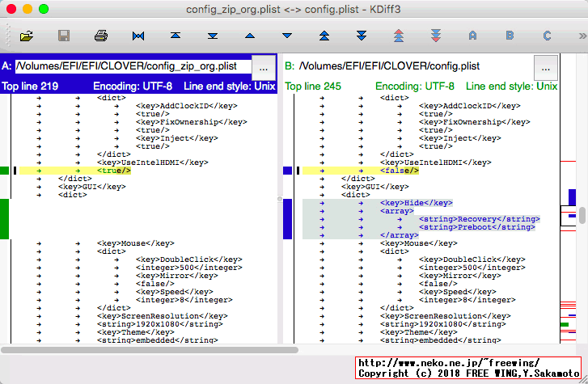Select lines from B

510,36
